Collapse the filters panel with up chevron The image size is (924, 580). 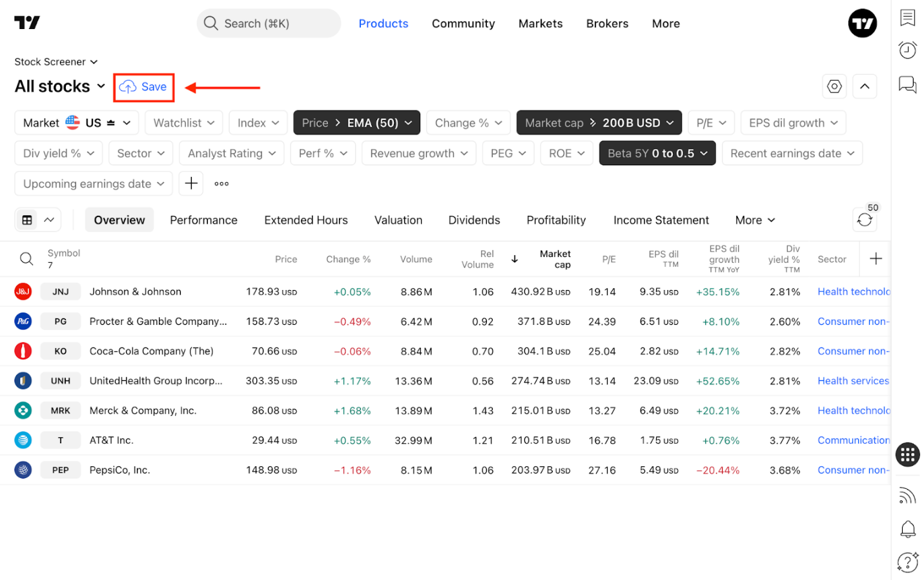tap(865, 86)
